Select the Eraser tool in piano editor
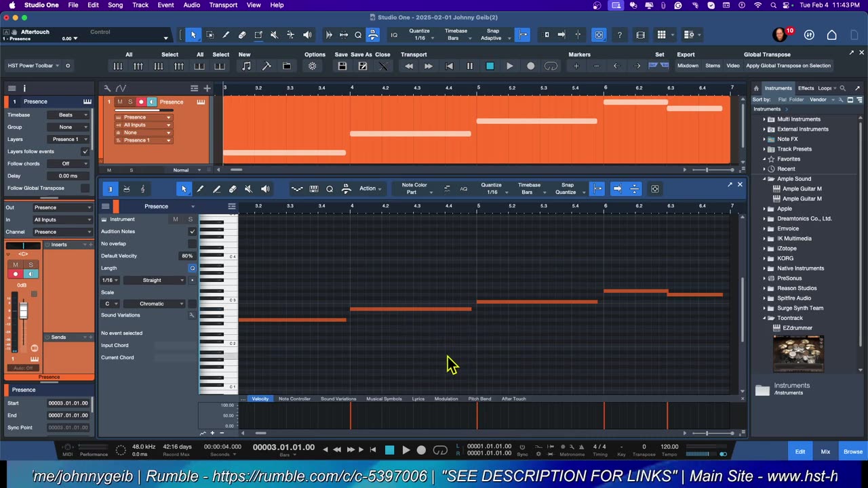Viewport: 868px width, 488px height. pyautogui.click(x=233, y=189)
